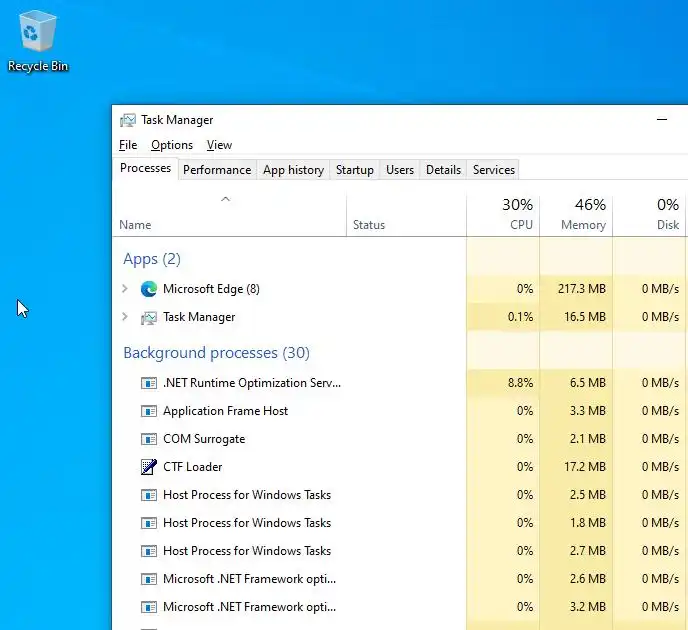Click the 3.3 MB memory value
688x630 pixels.
tap(588, 411)
